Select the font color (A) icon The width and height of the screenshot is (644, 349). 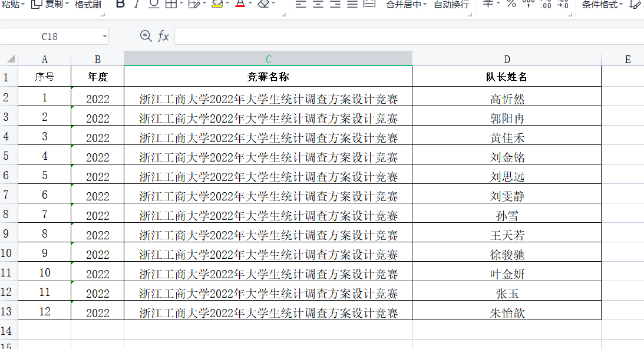[x=240, y=5]
